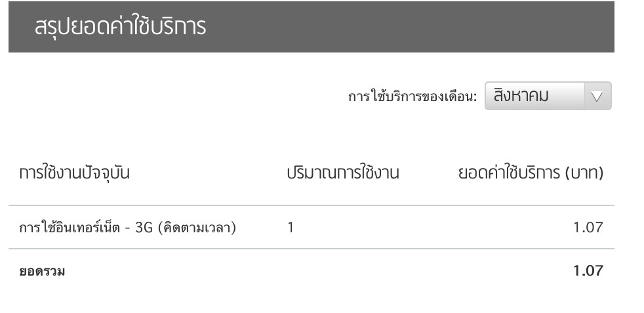The height and width of the screenshot is (313, 644).
Task: Click the สิงหาคม text in the selector
Action: click(x=521, y=96)
